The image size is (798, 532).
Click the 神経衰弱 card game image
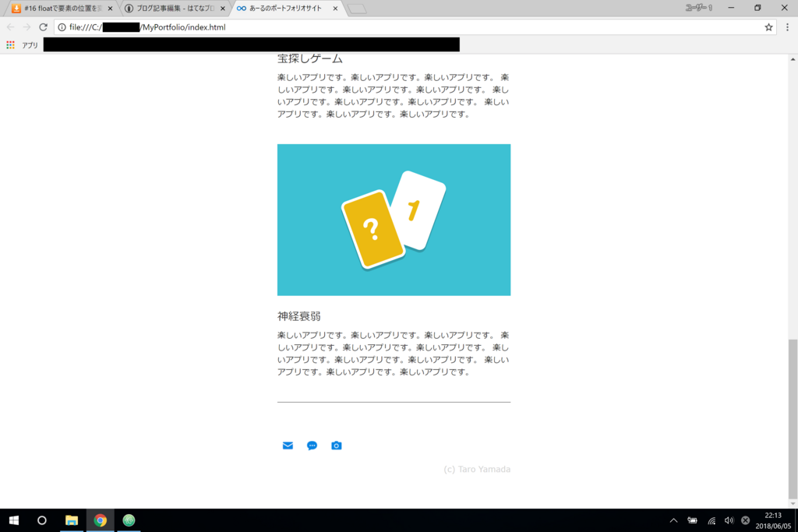[394, 219]
